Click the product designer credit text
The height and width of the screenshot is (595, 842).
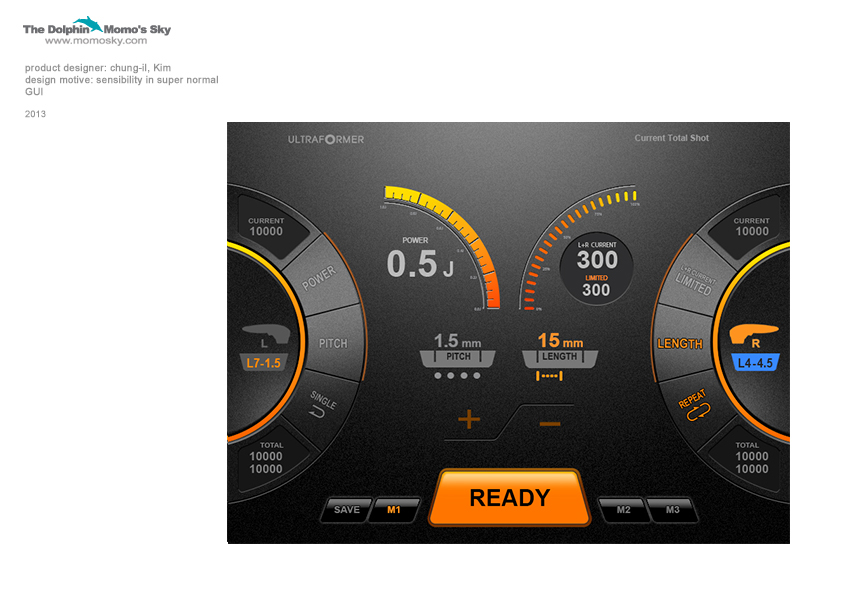(98, 68)
